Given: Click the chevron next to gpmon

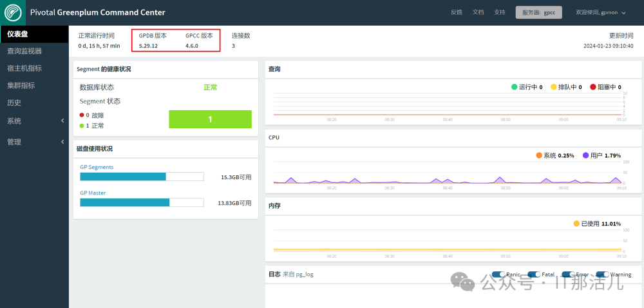Looking at the screenshot, I should click(623, 13).
